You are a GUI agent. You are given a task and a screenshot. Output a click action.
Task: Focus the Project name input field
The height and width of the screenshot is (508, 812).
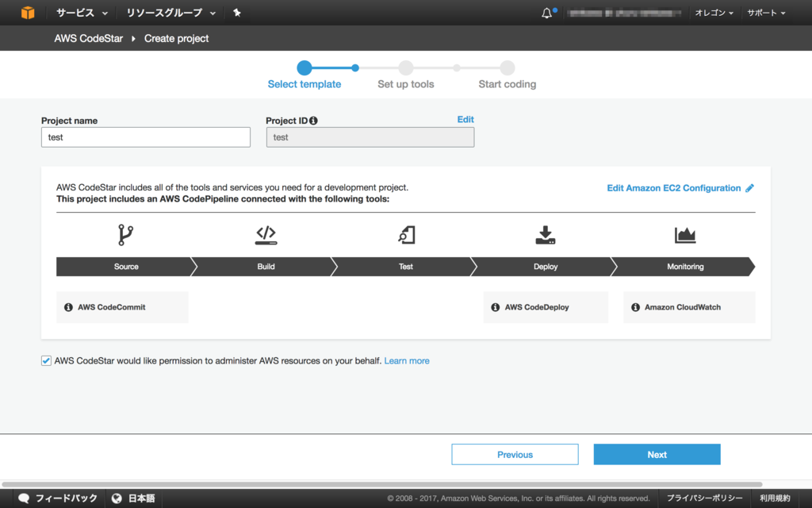tap(146, 137)
